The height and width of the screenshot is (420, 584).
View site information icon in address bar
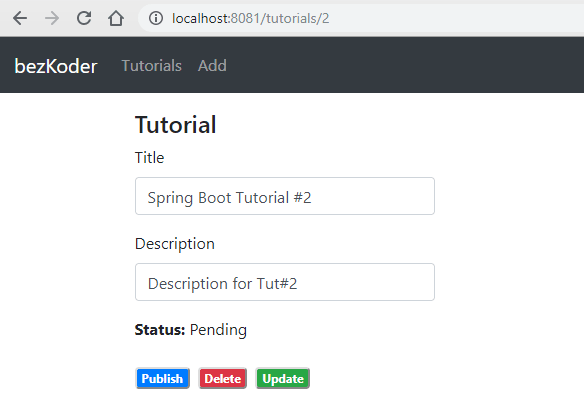pyautogui.click(x=156, y=18)
